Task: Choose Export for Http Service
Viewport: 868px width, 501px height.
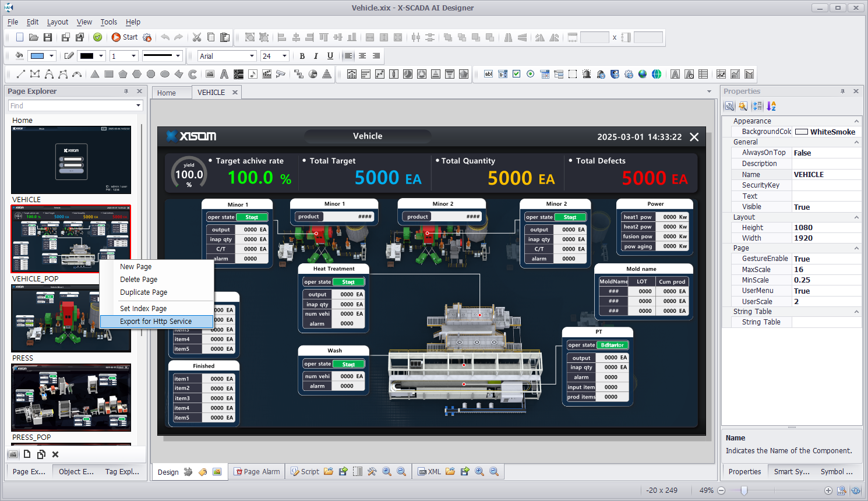Action: click(x=156, y=322)
